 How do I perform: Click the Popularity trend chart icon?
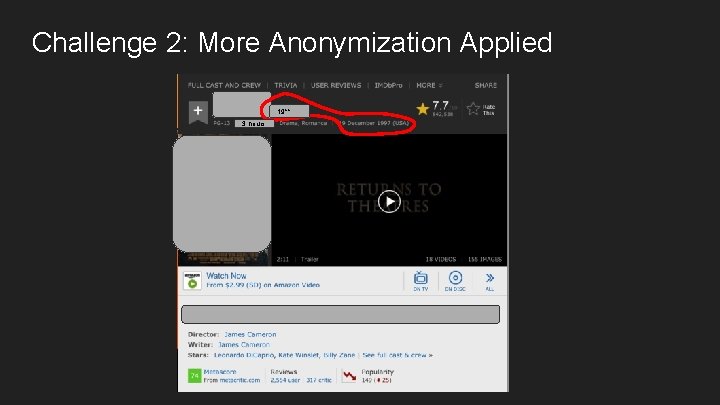point(349,376)
